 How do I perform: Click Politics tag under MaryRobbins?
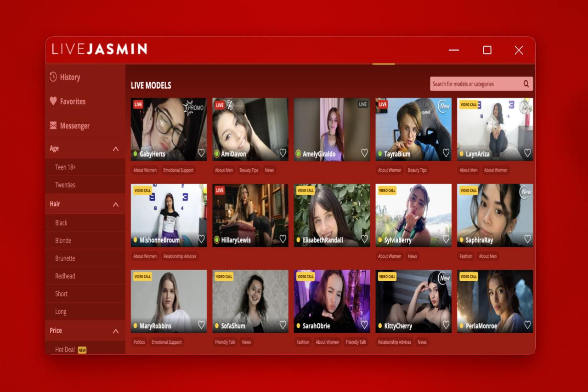tap(139, 342)
